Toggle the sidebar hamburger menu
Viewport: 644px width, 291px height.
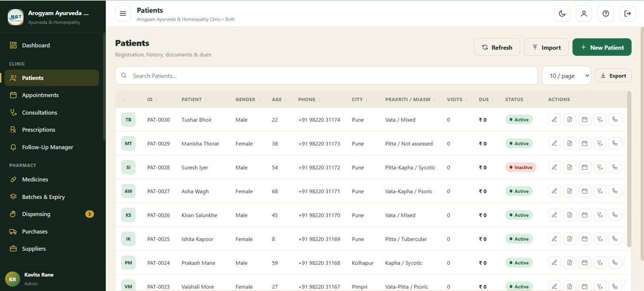[123, 14]
